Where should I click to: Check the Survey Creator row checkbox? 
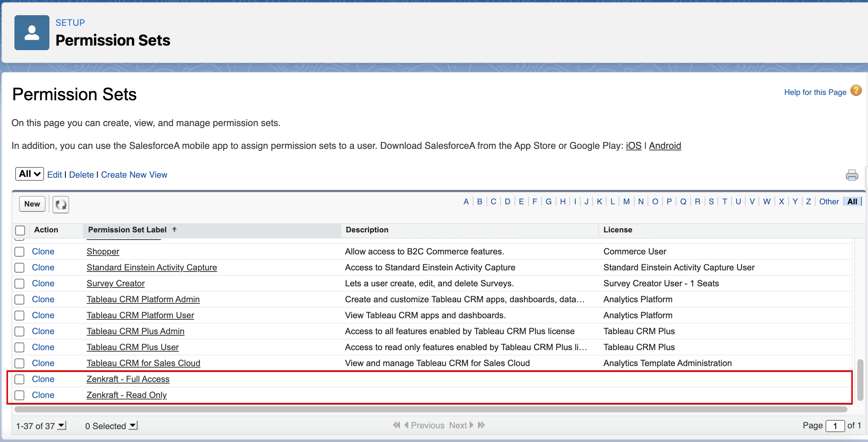tap(19, 284)
